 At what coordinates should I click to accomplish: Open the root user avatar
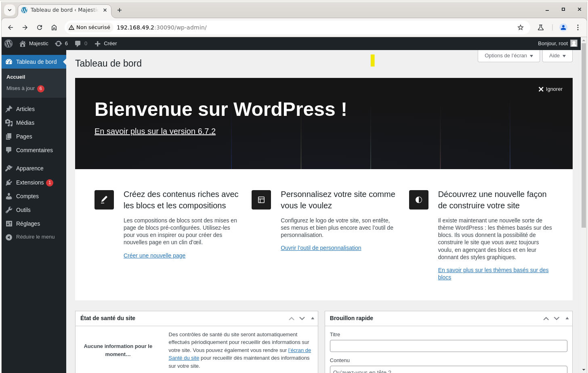point(573,43)
